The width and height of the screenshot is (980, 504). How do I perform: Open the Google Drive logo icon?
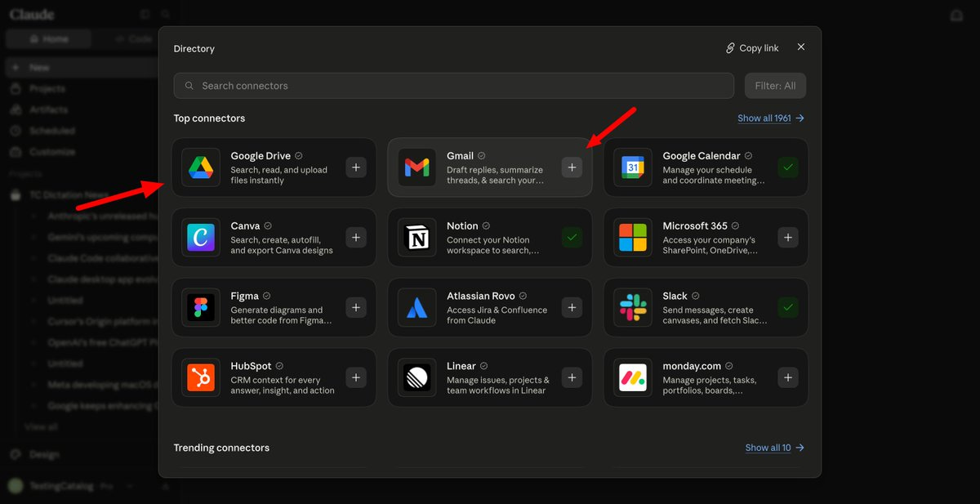click(201, 167)
